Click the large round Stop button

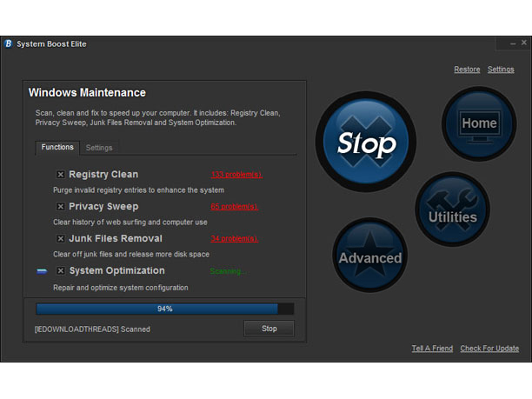point(366,142)
